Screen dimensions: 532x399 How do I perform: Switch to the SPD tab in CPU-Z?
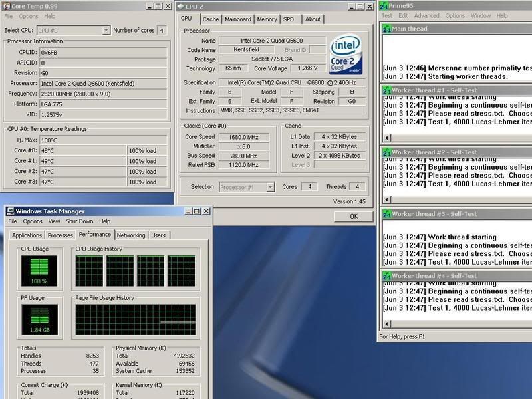pos(289,19)
